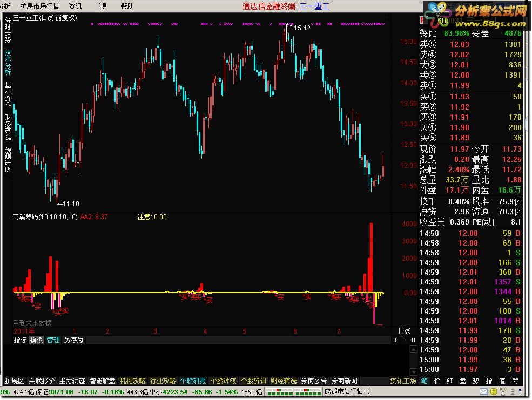Click the 模板 button
This screenshot has height=400, width=532.
(36, 340)
